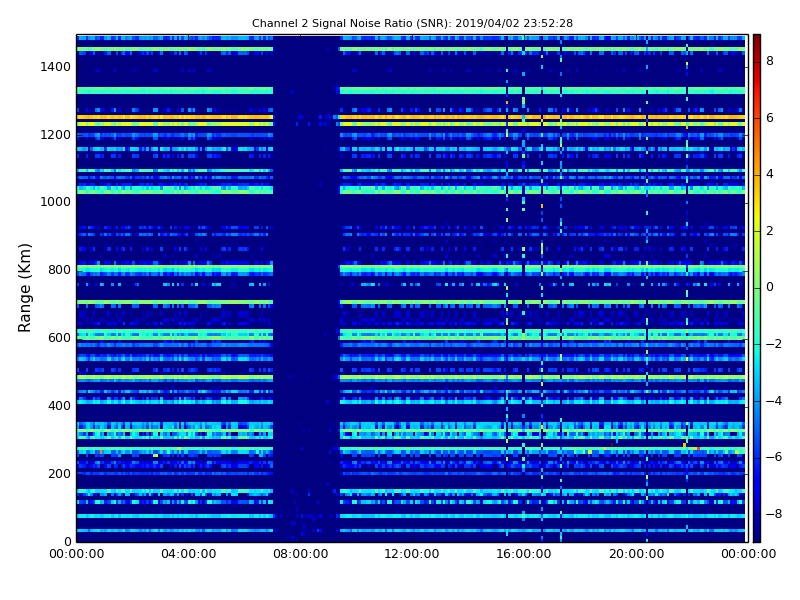
Task: Click the 12:00:00 time axis label
Action: [x=412, y=554]
